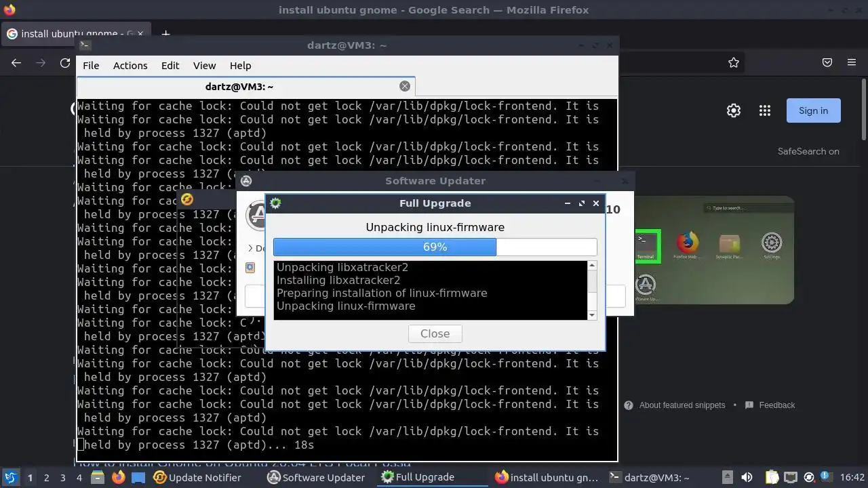Select the dartz@VM3: ~ terminal tab
The width and height of the screenshot is (868, 488).
[239, 86]
